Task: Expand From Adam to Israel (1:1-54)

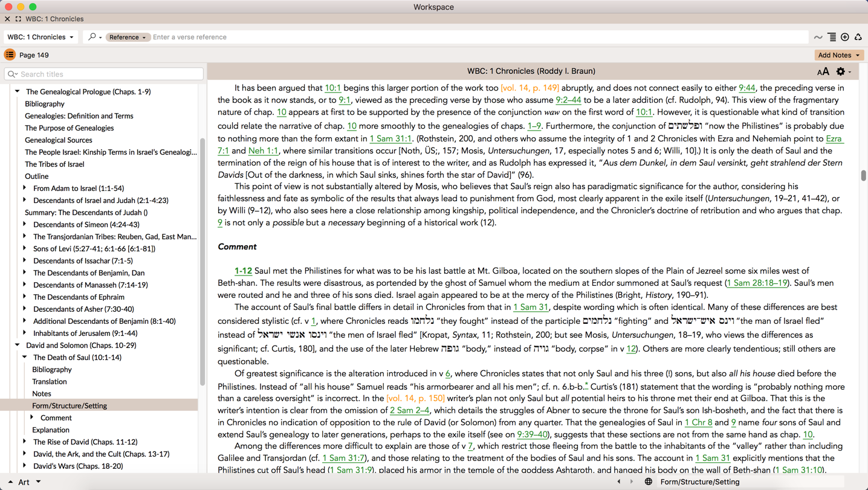Action: pos(25,188)
